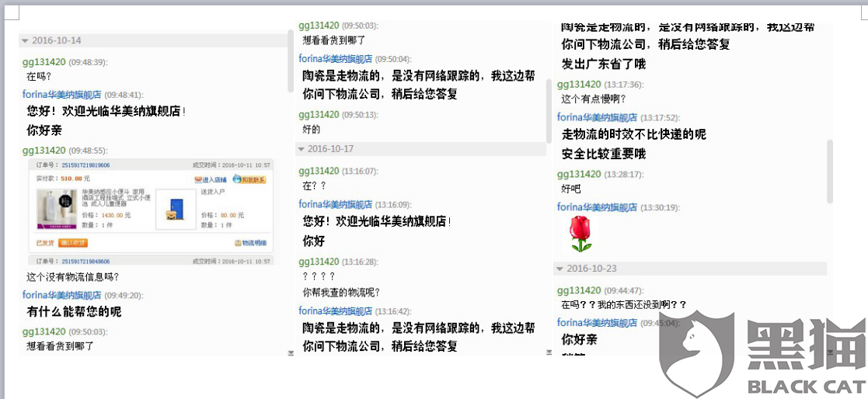Click sender gg131420 at 13:17:36

click(x=579, y=85)
